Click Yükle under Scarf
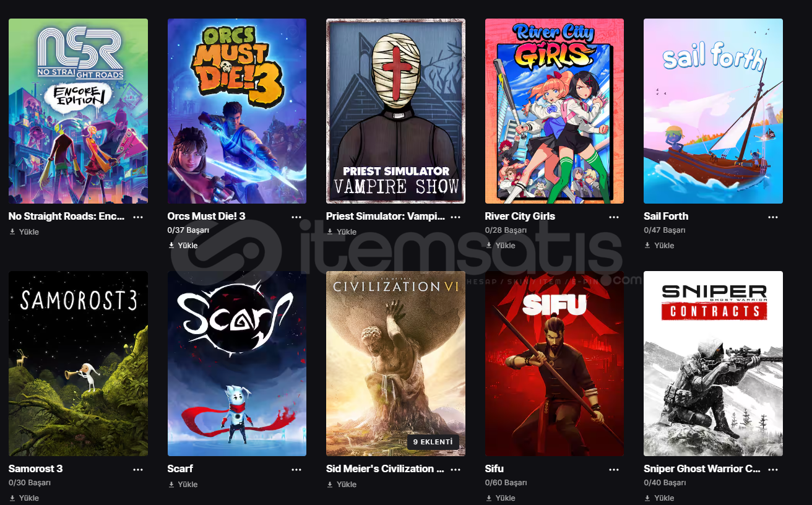Screen dimensions: 812x505 point(183,485)
